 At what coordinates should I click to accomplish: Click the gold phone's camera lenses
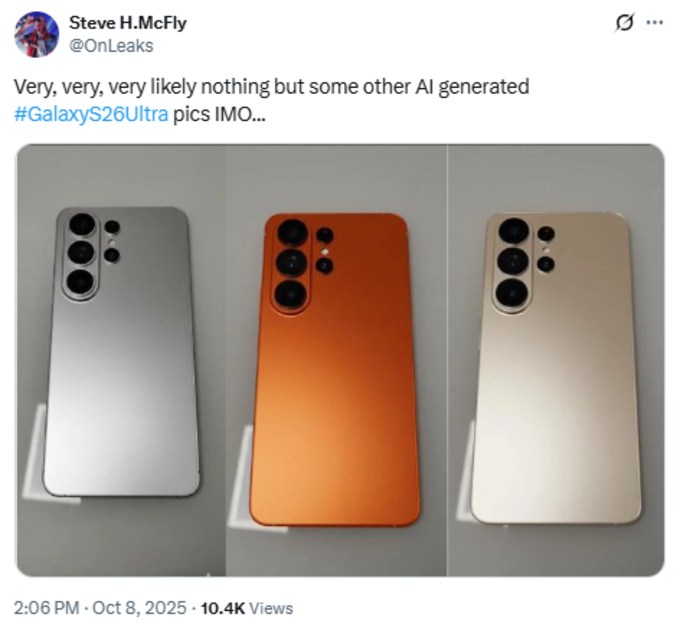(x=513, y=262)
